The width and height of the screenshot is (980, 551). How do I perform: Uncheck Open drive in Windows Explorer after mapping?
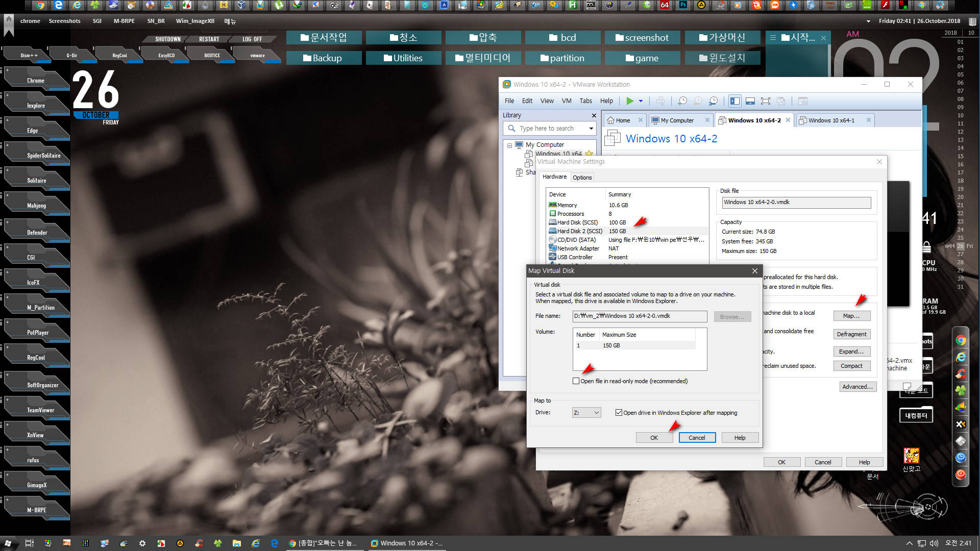tap(619, 413)
